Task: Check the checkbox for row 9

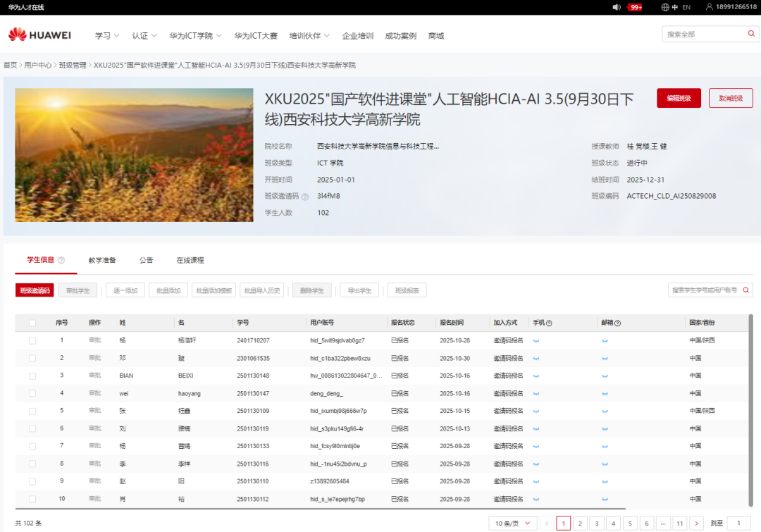Action: 32,481
